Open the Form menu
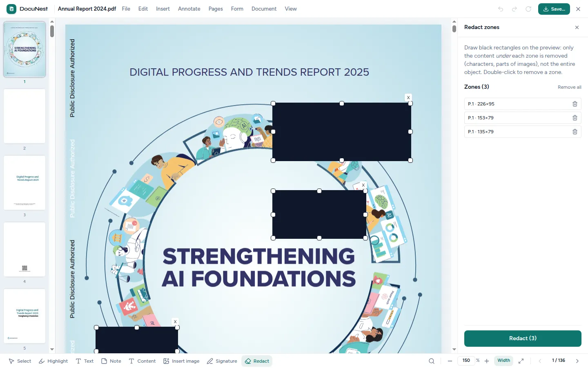This screenshot has height=368, width=588. pos(237,9)
